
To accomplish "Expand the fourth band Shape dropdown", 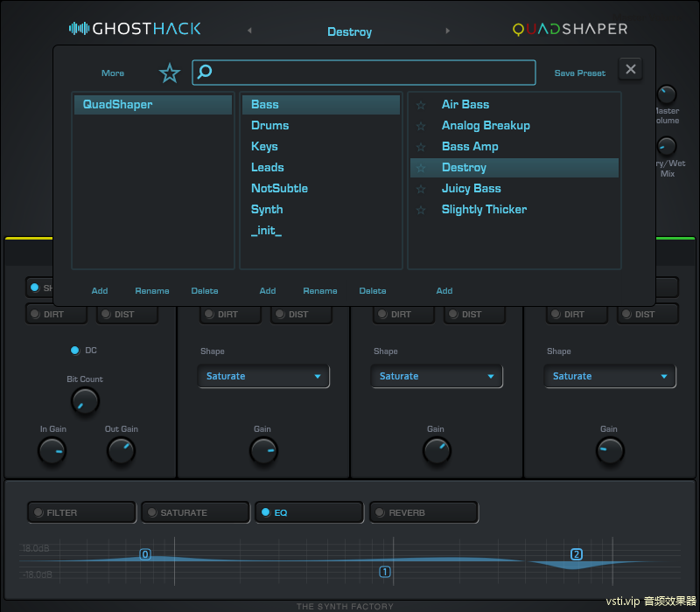I will (x=610, y=377).
